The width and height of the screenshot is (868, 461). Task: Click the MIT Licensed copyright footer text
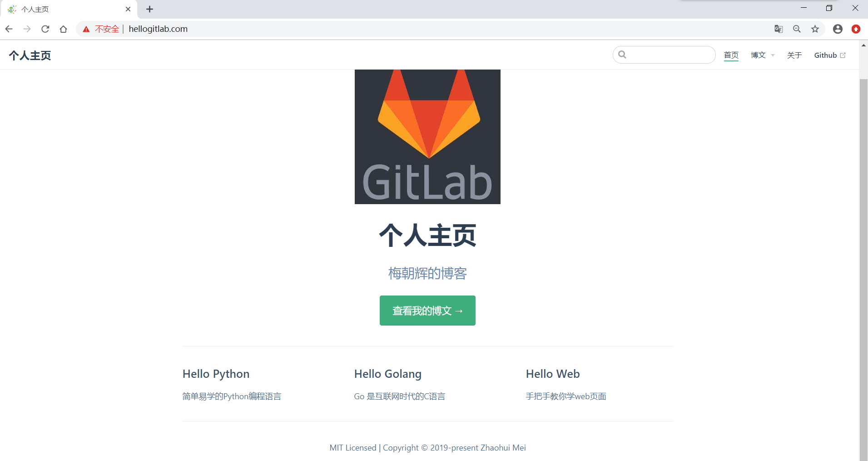pyautogui.click(x=427, y=448)
